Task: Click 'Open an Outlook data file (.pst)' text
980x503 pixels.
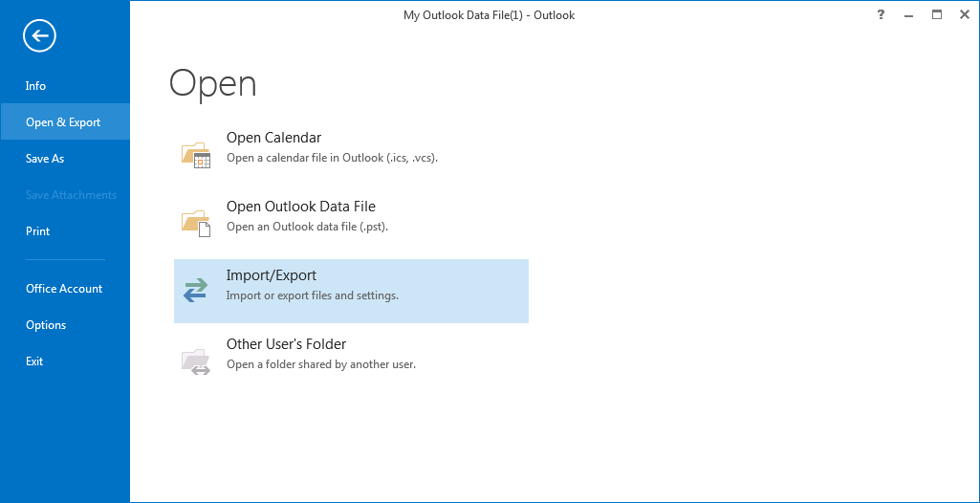Action: [x=308, y=227]
